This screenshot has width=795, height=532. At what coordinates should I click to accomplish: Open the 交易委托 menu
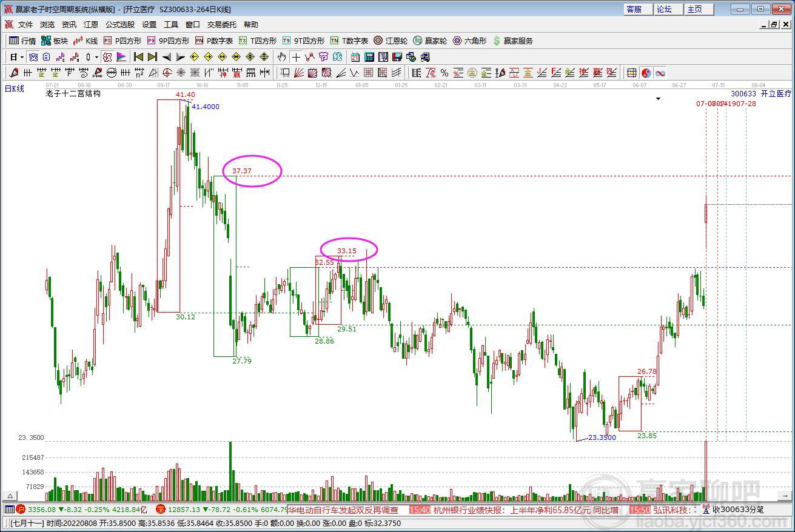(x=222, y=25)
